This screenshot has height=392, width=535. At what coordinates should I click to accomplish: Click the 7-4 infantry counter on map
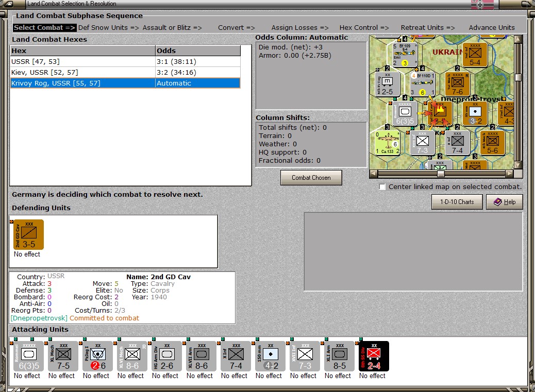(x=458, y=143)
